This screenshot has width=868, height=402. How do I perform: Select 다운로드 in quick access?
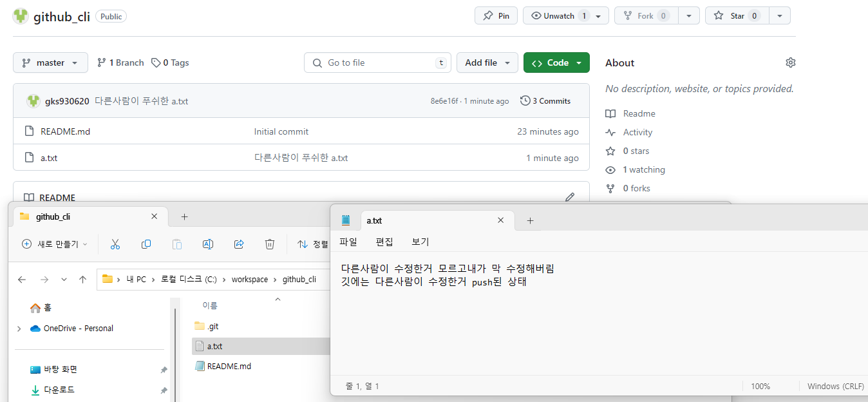(52, 390)
